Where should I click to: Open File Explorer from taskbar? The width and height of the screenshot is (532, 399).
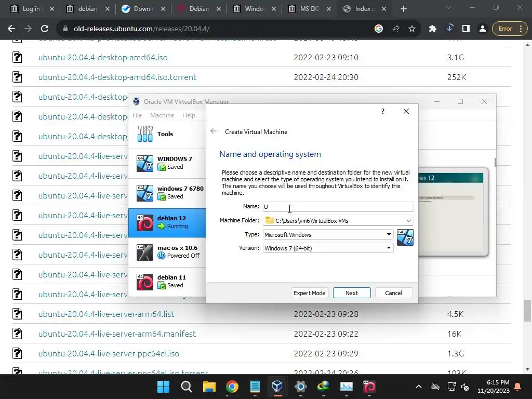tap(209, 387)
